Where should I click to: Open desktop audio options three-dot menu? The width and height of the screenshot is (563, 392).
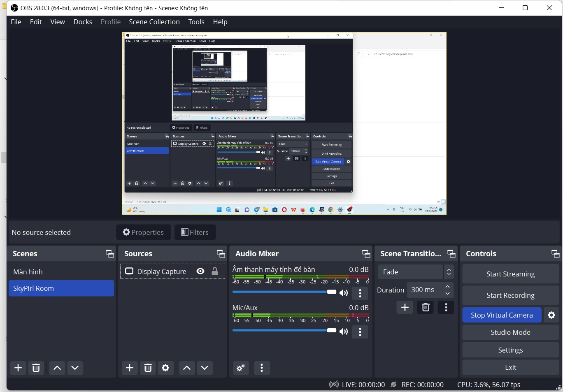(360, 293)
